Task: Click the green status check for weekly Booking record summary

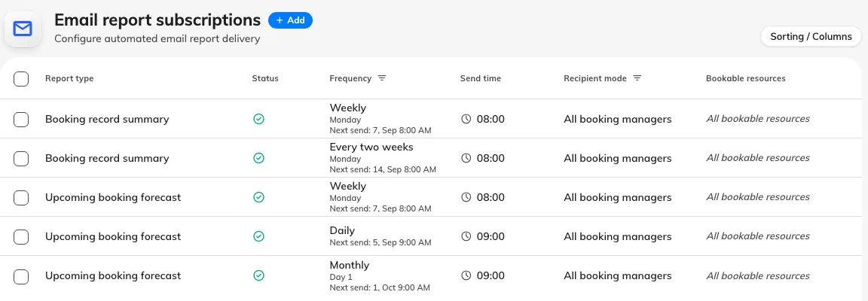Action: 258,119
